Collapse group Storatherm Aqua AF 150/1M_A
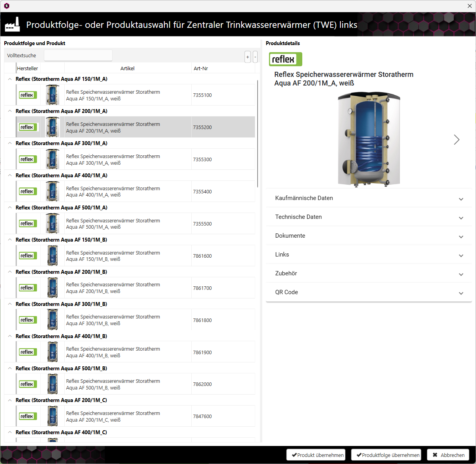 pyautogui.click(x=10, y=79)
